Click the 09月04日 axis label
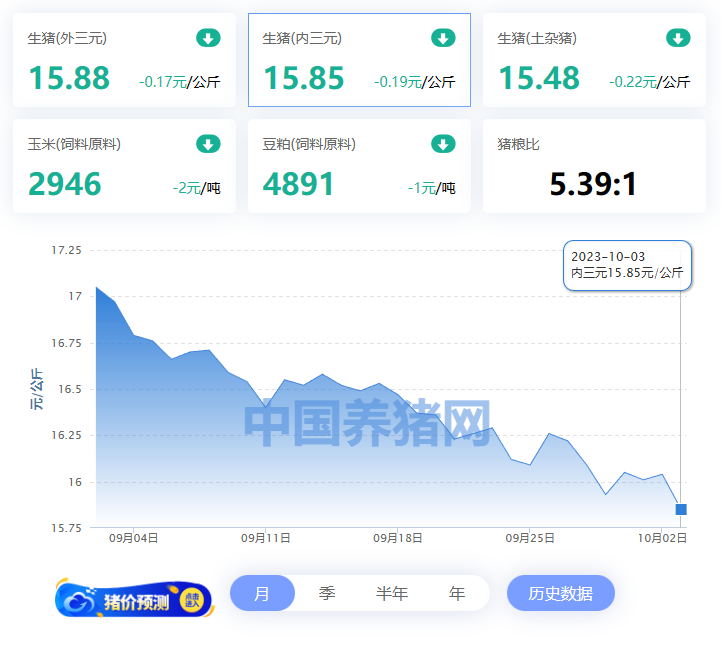The image size is (721, 656). point(133,538)
